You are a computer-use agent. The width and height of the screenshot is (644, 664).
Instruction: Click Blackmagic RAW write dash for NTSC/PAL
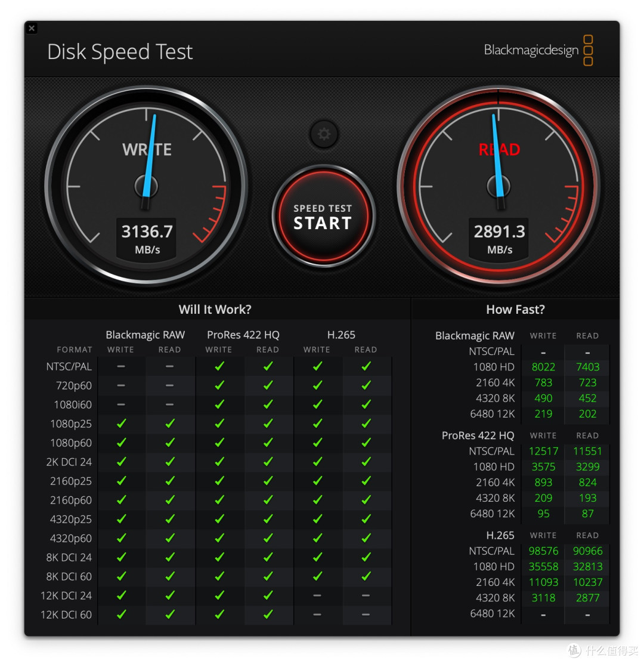121,366
